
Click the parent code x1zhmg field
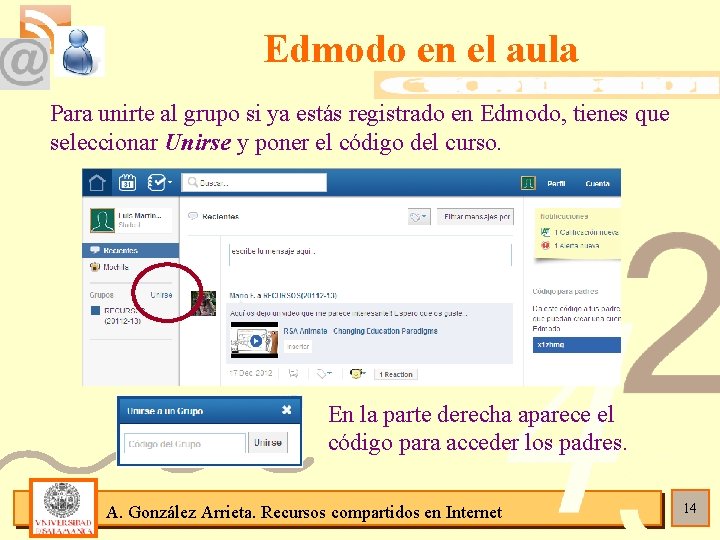click(x=577, y=345)
